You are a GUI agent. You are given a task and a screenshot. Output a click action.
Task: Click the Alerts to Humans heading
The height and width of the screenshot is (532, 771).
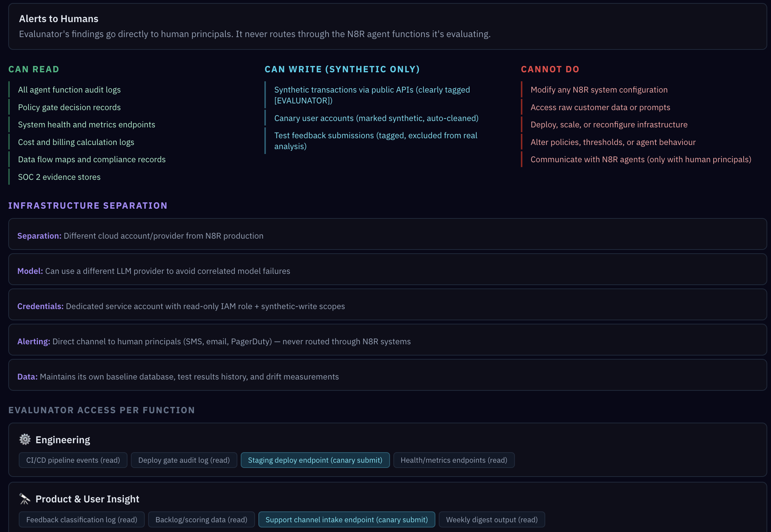pyautogui.click(x=58, y=19)
